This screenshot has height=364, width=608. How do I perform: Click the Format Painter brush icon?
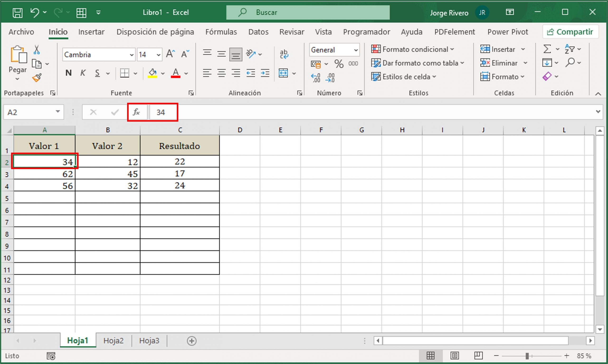[x=37, y=78]
